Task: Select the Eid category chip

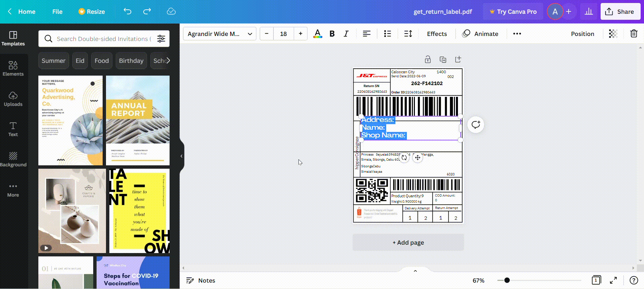Action: [x=80, y=60]
